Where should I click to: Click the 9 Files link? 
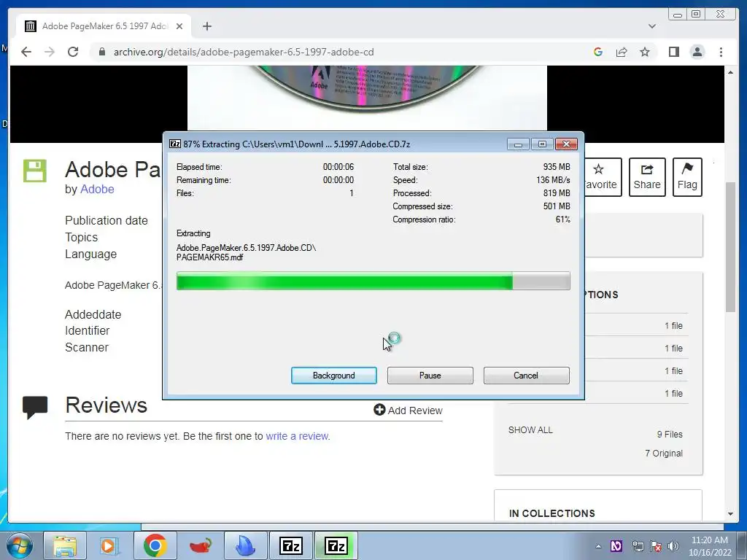click(670, 435)
